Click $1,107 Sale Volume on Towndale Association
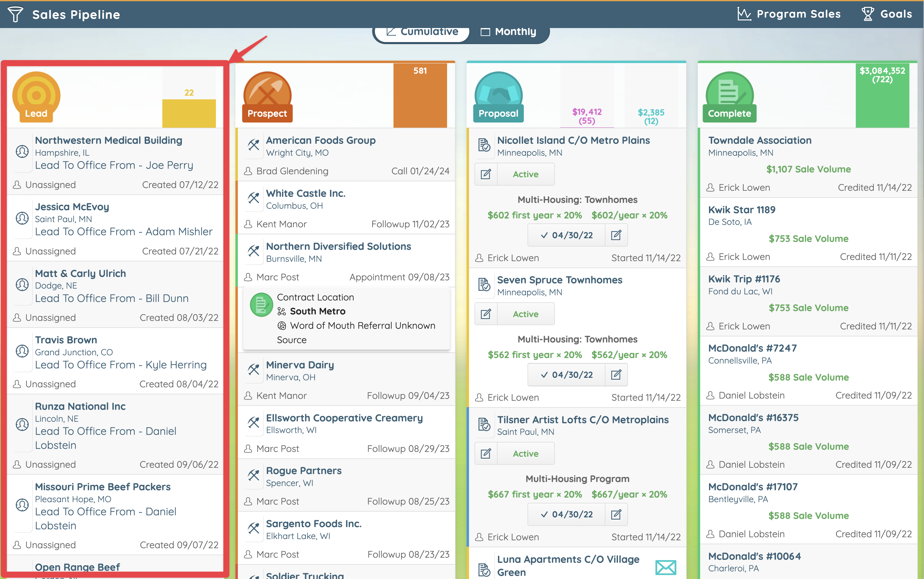924x579 pixels. click(809, 169)
